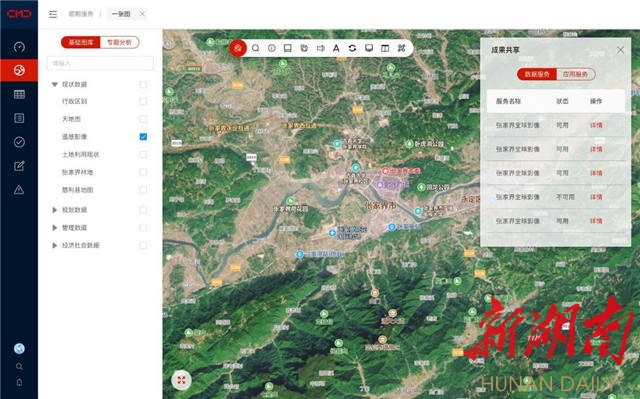This screenshot has width=640, height=399.
Task: Open 详情 link for the 不可用 service row
Action: click(x=596, y=197)
